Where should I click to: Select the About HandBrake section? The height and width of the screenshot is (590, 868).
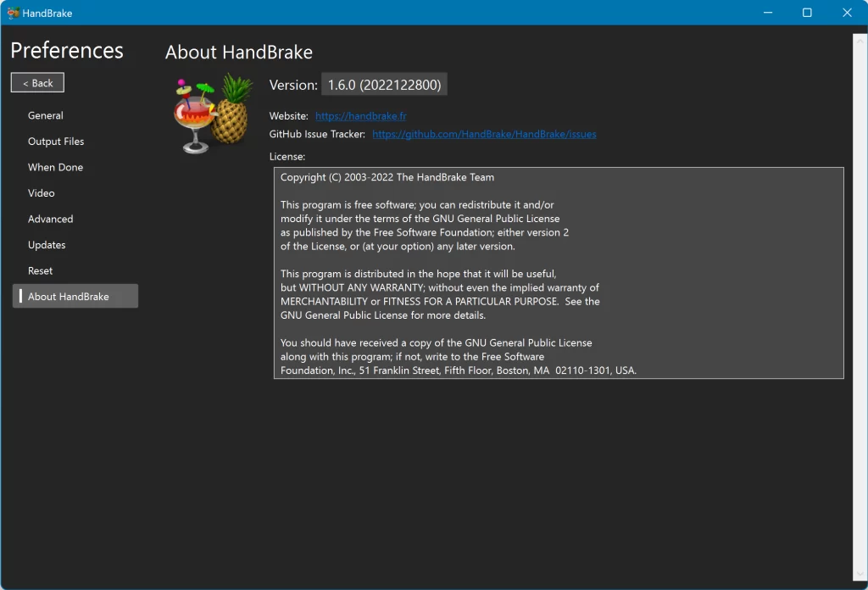pos(75,296)
